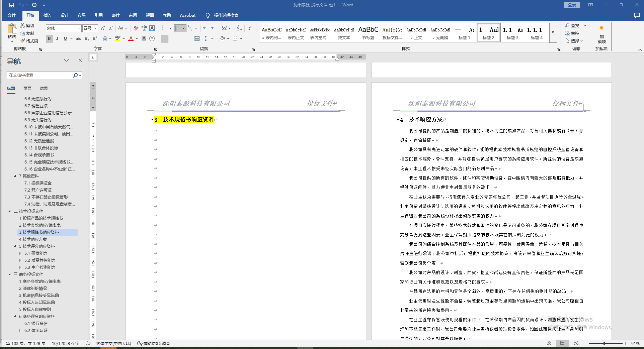
Task: Click the clear formatting eraser icon
Action: point(136,28)
